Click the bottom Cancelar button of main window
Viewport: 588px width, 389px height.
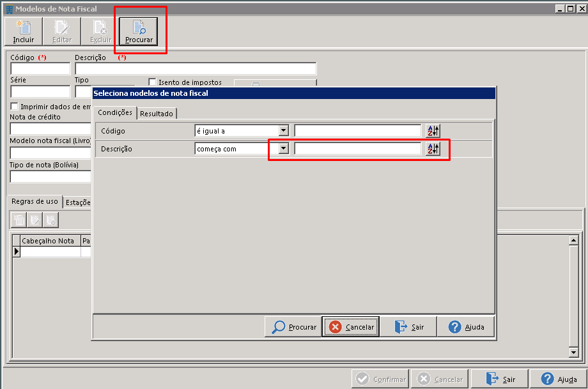pos(440,379)
